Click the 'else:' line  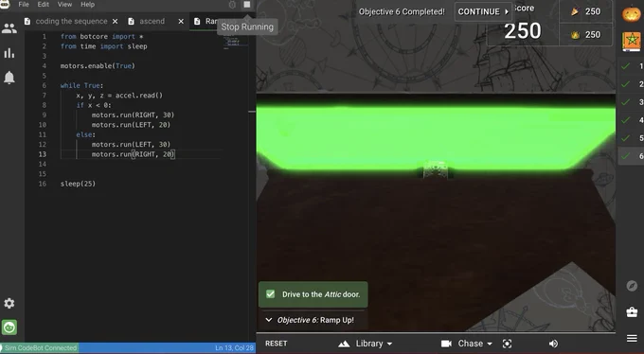tap(85, 134)
